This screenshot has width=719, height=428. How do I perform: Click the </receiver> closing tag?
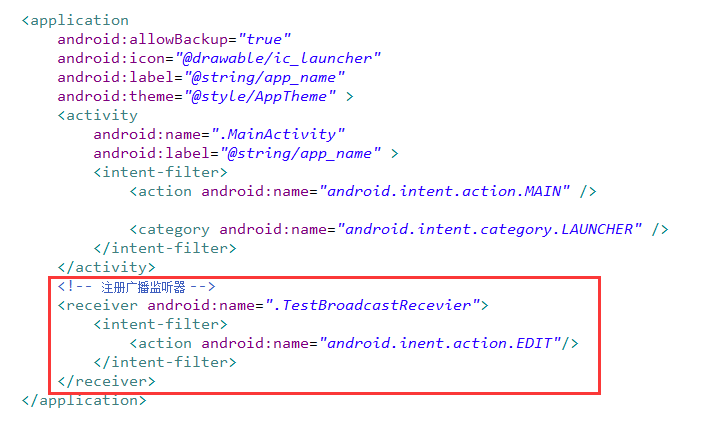(106, 382)
